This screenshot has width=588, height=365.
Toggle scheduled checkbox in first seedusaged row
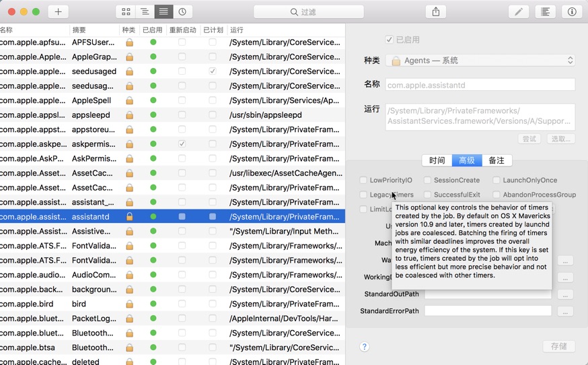[x=212, y=71]
